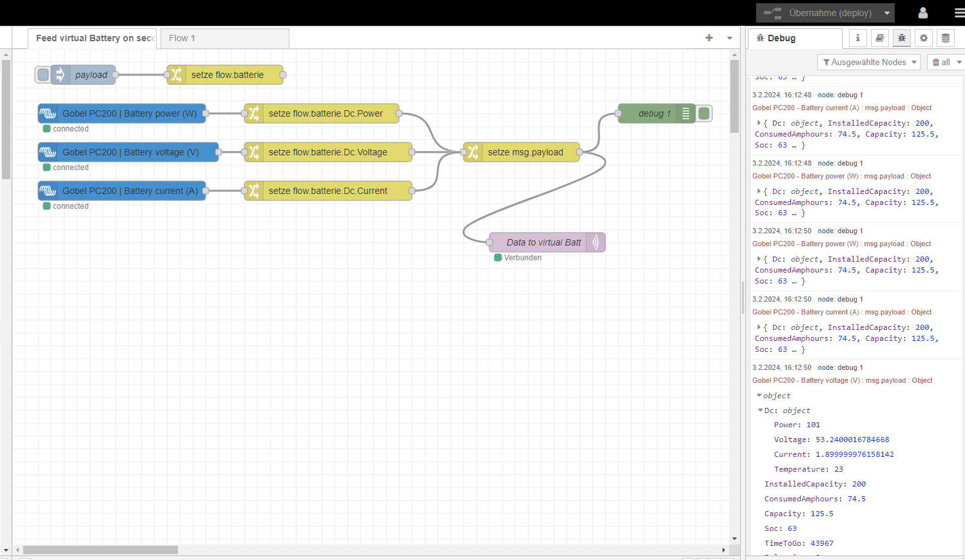Click change icon on flow.batterie.Dc.Current node
965x560 pixels.
tap(254, 191)
